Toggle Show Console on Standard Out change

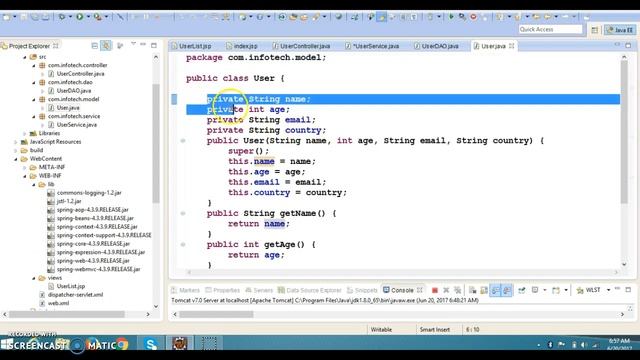(x=496, y=290)
